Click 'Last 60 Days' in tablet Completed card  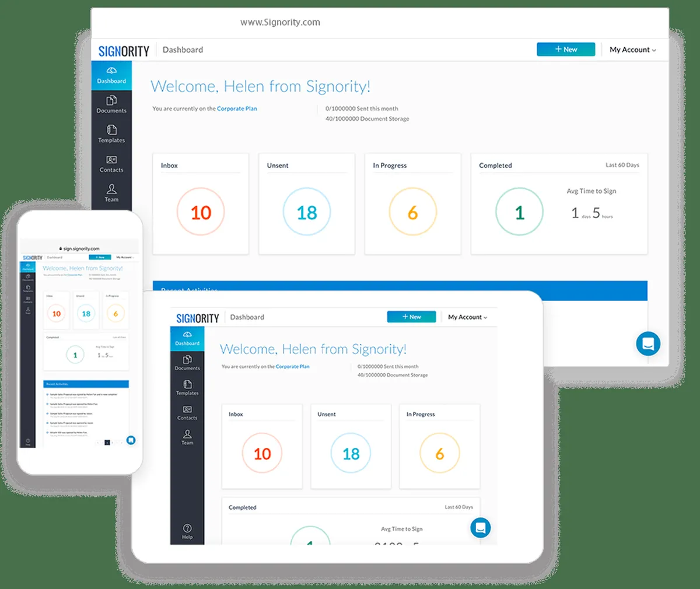click(459, 507)
